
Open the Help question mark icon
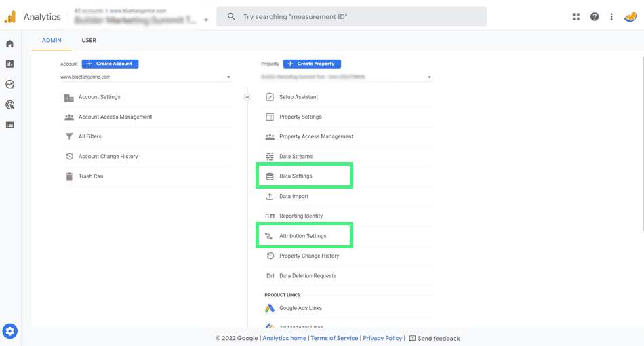[x=595, y=17]
